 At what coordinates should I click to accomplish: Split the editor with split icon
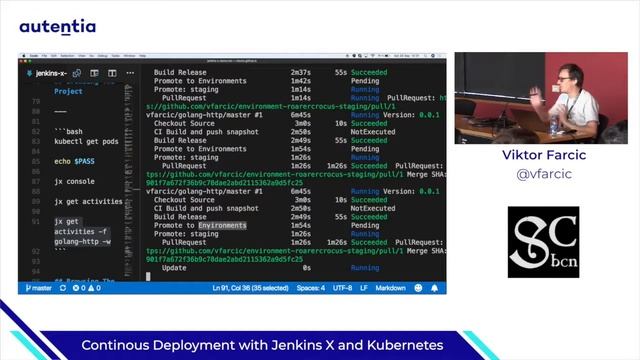tap(112, 73)
